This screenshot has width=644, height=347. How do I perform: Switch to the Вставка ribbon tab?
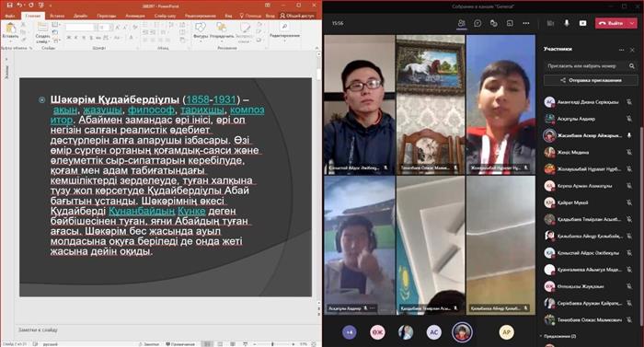pos(57,16)
